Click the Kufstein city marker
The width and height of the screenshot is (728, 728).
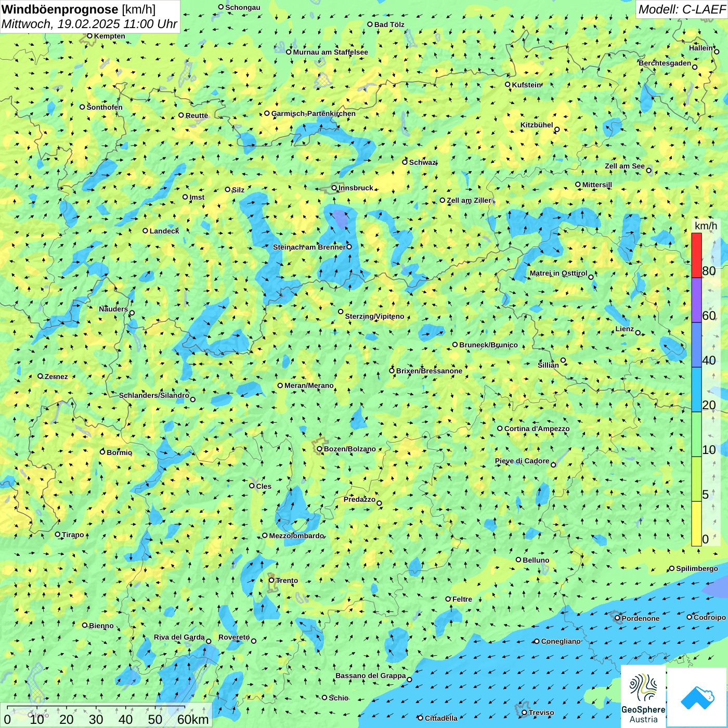508,84
